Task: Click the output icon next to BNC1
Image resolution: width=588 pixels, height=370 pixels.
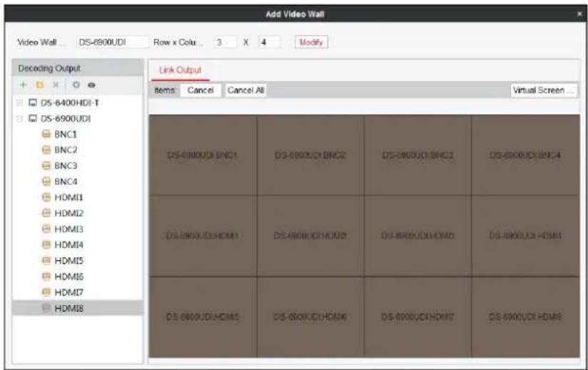Action: (46, 134)
